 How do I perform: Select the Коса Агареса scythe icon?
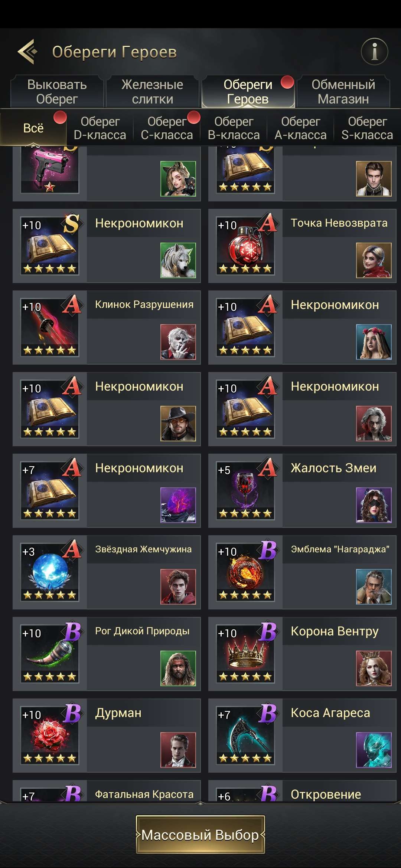[246, 736]
